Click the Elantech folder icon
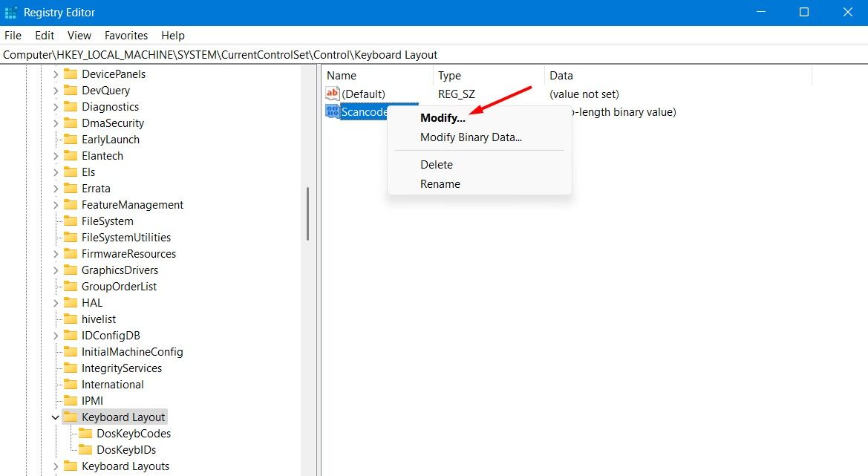The image size is (868, 476). click(71, 155)
